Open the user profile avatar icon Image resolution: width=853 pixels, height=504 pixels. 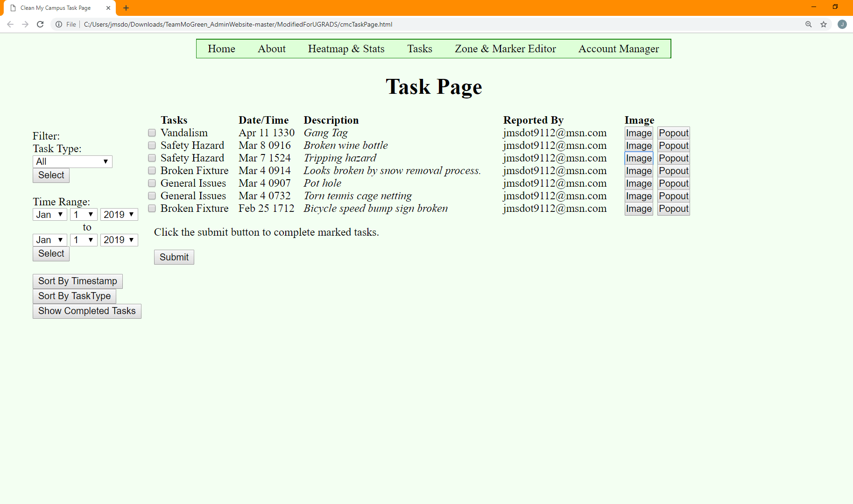point(842,24)
